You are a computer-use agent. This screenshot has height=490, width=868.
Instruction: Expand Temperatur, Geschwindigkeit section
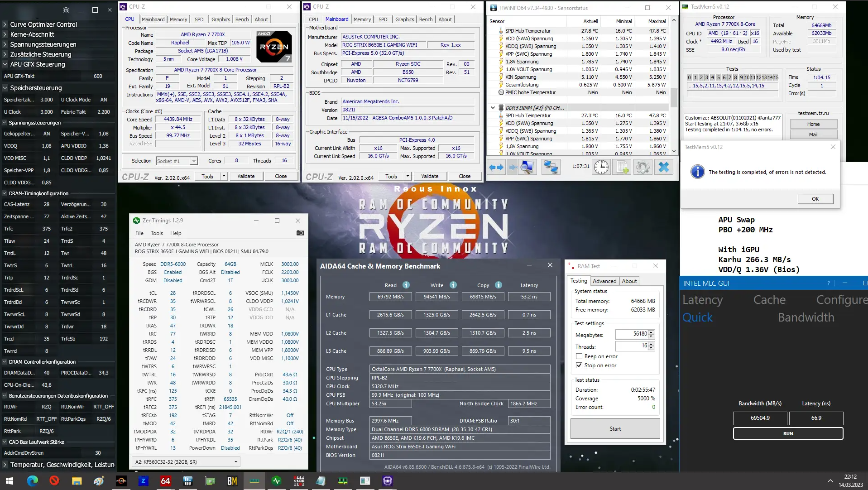5,465
